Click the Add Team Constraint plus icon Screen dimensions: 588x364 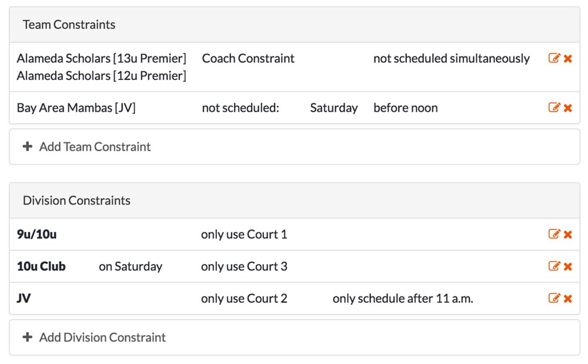tap(28, 146)
